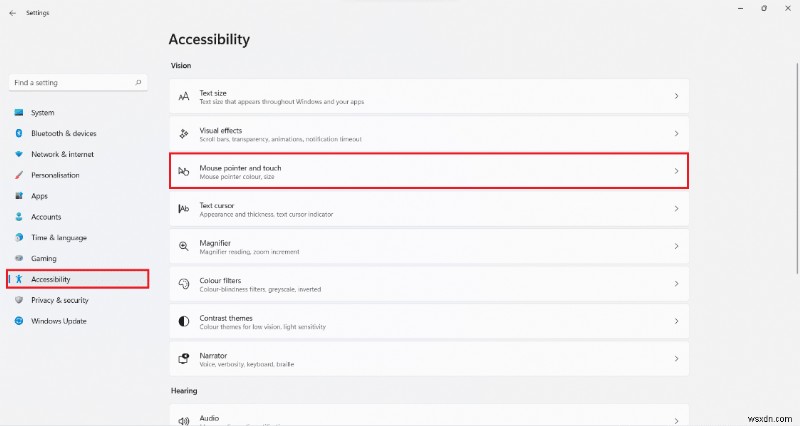Screen dimensions: 800x426
Task: Click the Bluetooth & devices sidebar icon
Action: pos(18,133)
